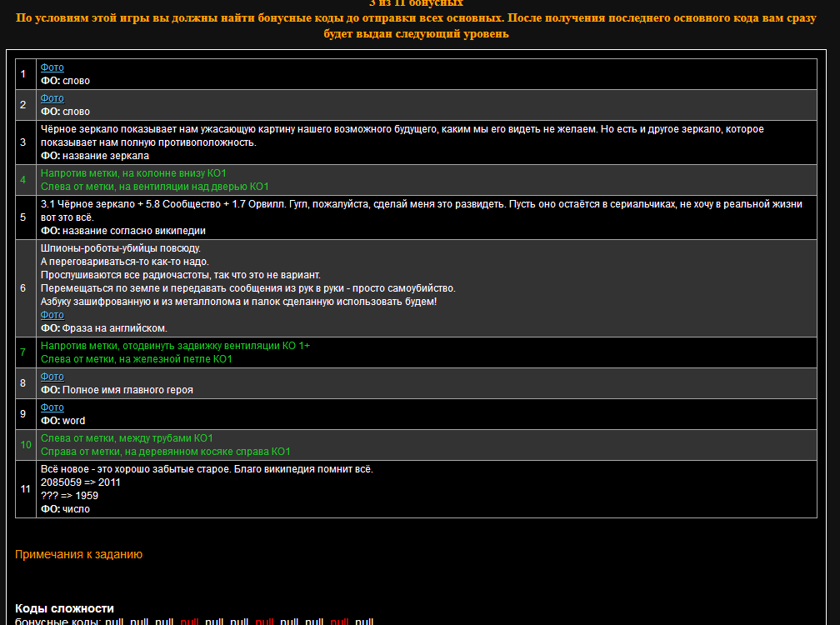Viewport: 840px width, 625px height.
Task: Click the 'ФО: название зеркала' text
Action: pyautogui.click(x=95, y=155)
